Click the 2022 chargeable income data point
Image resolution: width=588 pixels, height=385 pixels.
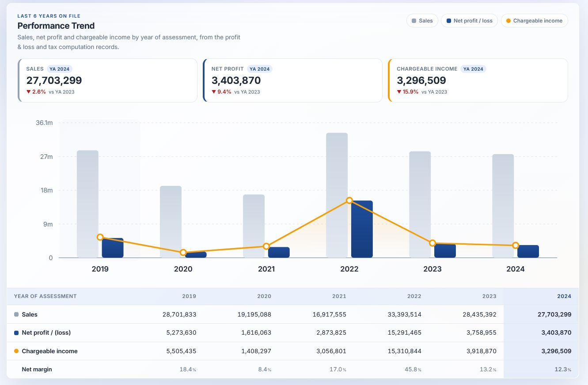349,200
